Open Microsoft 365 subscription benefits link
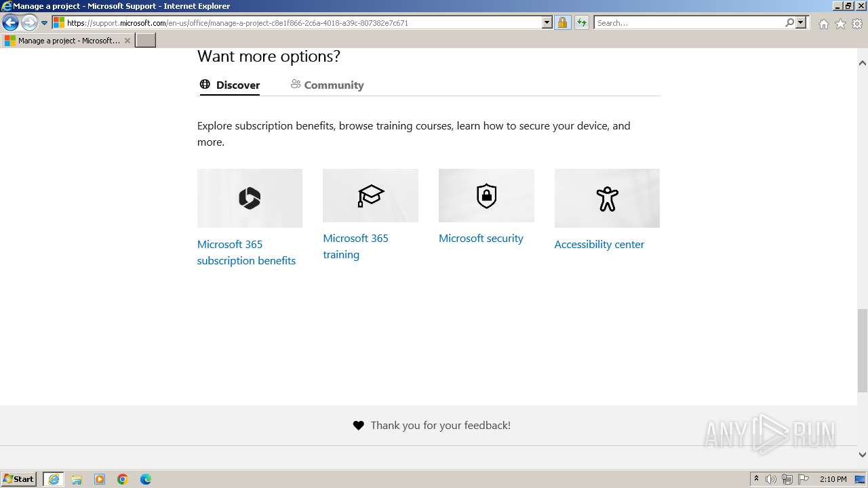 [246, 252]
